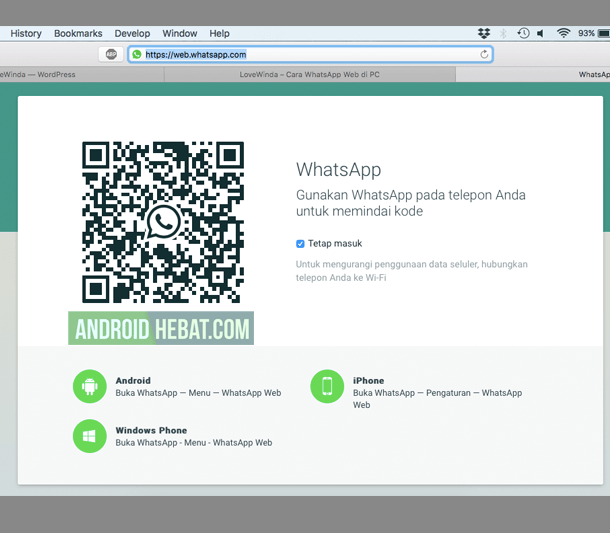Click the Android heading
The image size is (610, 533).
(x=133, y=380)
